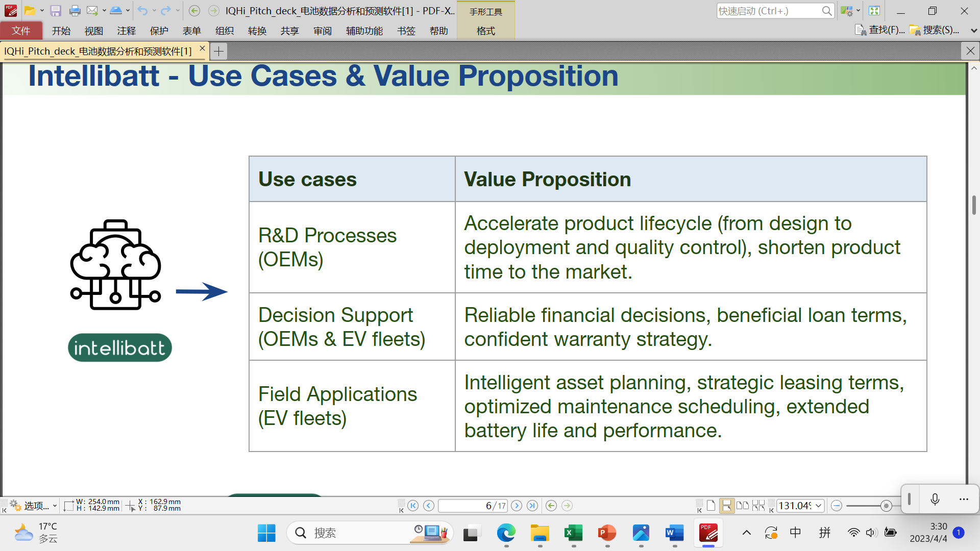Click the Open folder icon
This screenshot has width=980, height=551.
pos(30,11)
